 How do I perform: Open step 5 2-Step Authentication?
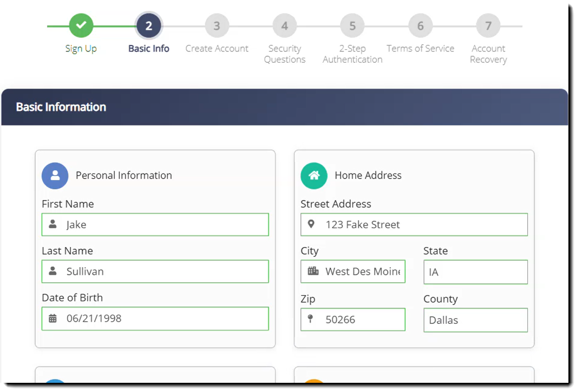tap(352, 25)
